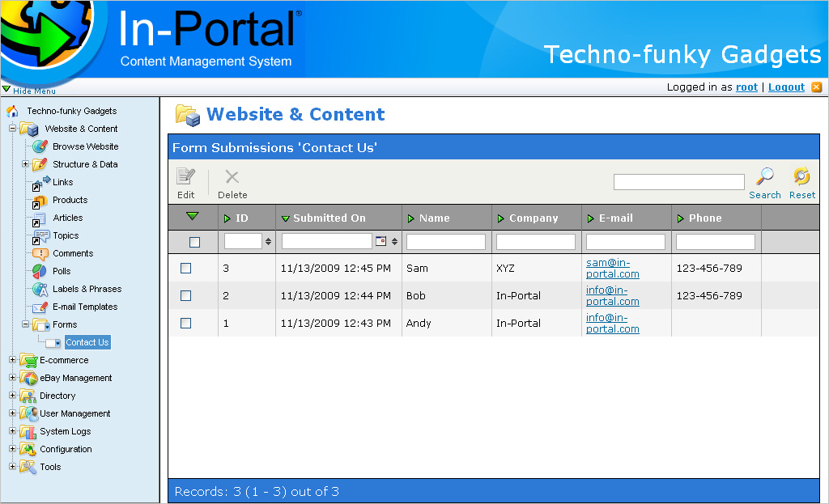Click the Name filter input field

point(445,242)
